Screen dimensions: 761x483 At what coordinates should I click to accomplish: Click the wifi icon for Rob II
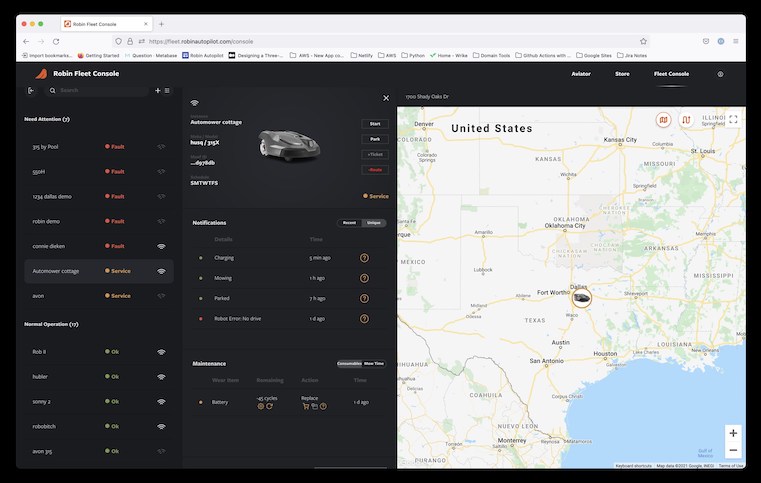point(161,352)
